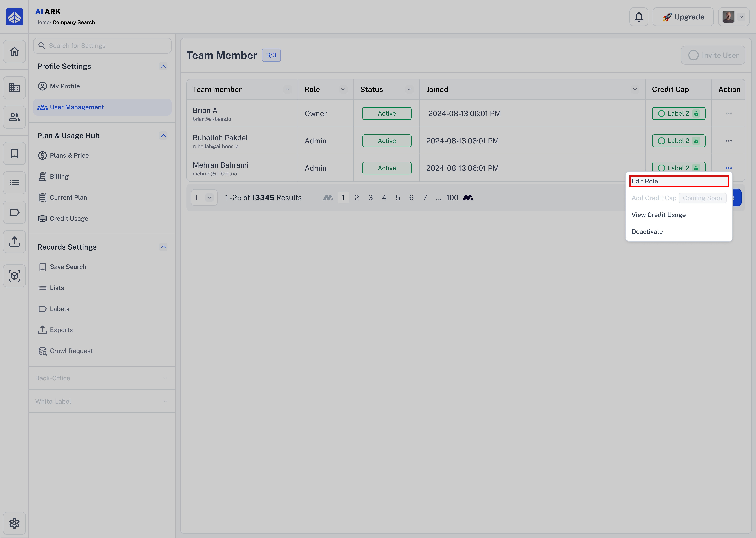Screen dimensions: 756x538
Task: Go to results page 7
Action: tap(425, 198)
